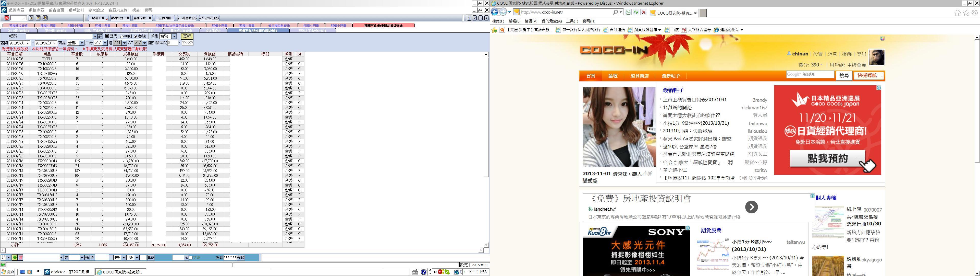The width and height of the screenshot is (980, 276).
Task: Open the 帳戶資料 menu
Action: point(77,10)
